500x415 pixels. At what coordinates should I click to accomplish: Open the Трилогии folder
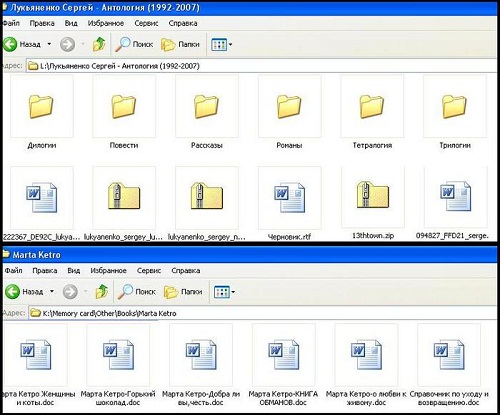(455, 106)
